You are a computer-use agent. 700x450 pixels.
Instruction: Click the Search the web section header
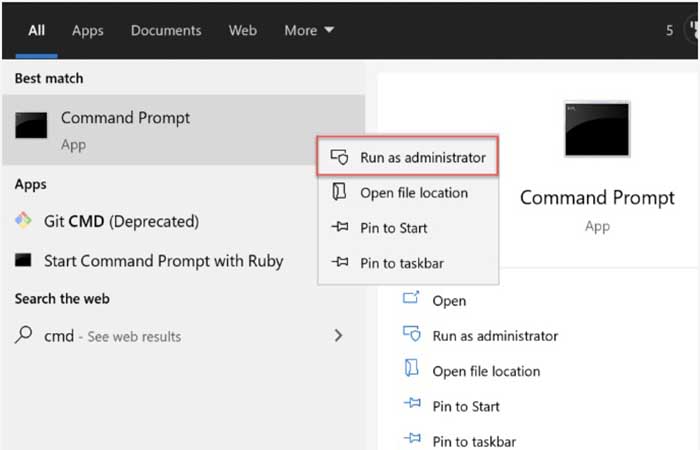62,298
